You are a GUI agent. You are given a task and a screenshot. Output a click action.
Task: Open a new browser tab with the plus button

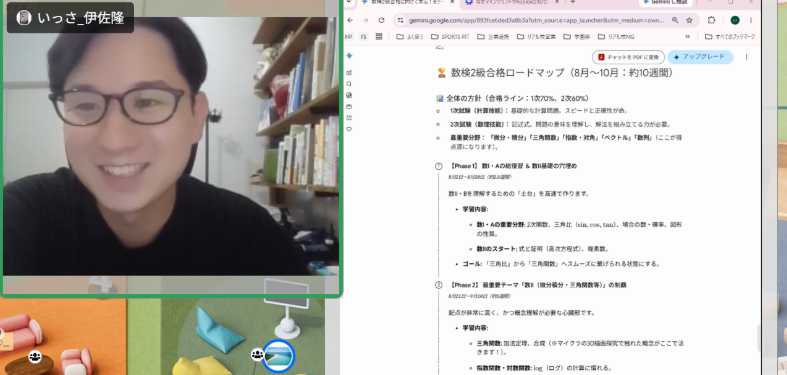(x=573, y=3)
